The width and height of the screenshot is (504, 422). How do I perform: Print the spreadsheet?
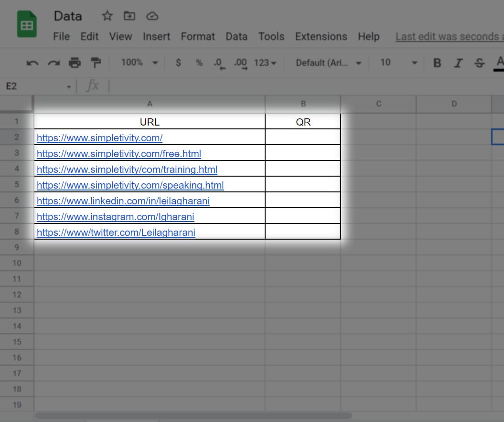[75, 63]
